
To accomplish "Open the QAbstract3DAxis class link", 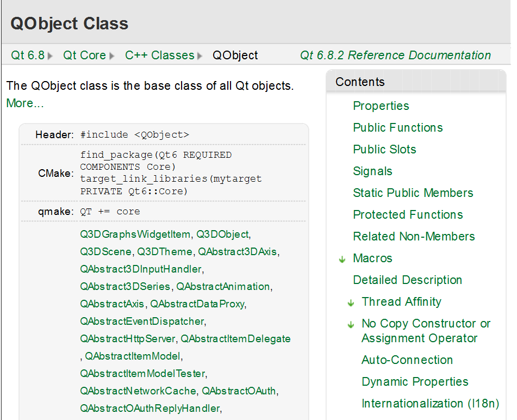I will pos(237,252).
